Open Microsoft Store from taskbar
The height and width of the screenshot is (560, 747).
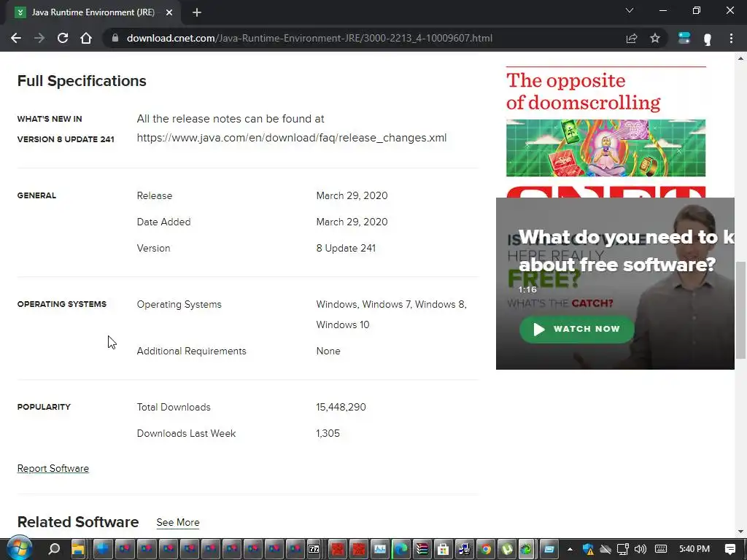point(443,549)
